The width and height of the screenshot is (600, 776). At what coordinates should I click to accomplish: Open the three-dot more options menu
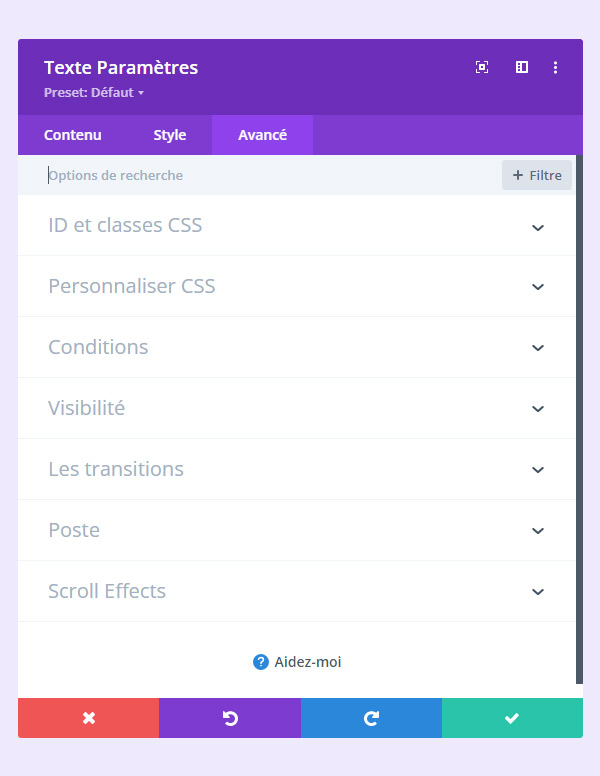pyautogui.click(x=556, y=67)
